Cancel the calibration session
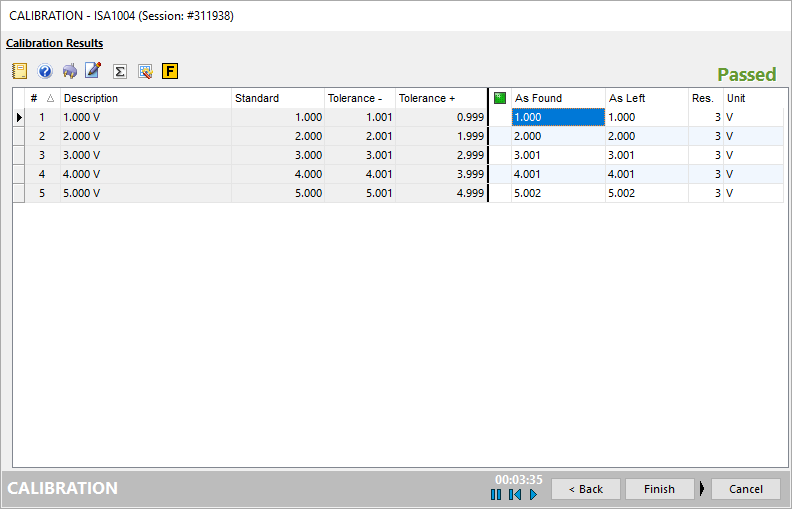 click(x=745, y=489)
